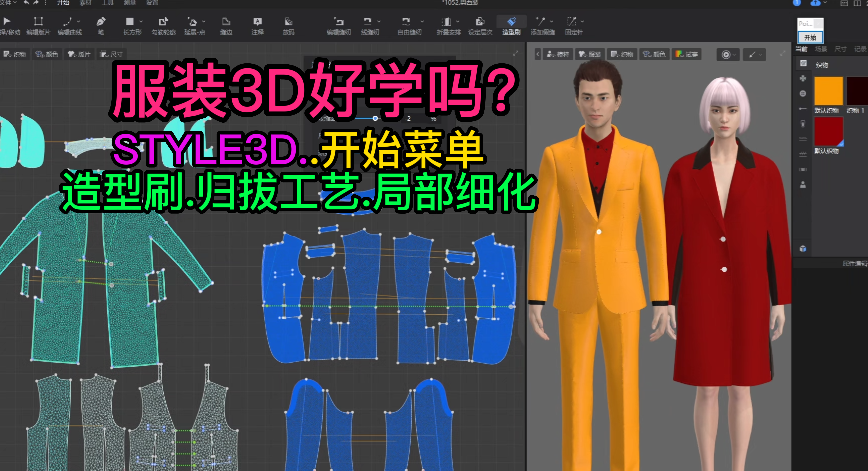Select the orange 默认织物 fabric swatch
Viewport: 868px width, 471px height.
coord(828,91)
